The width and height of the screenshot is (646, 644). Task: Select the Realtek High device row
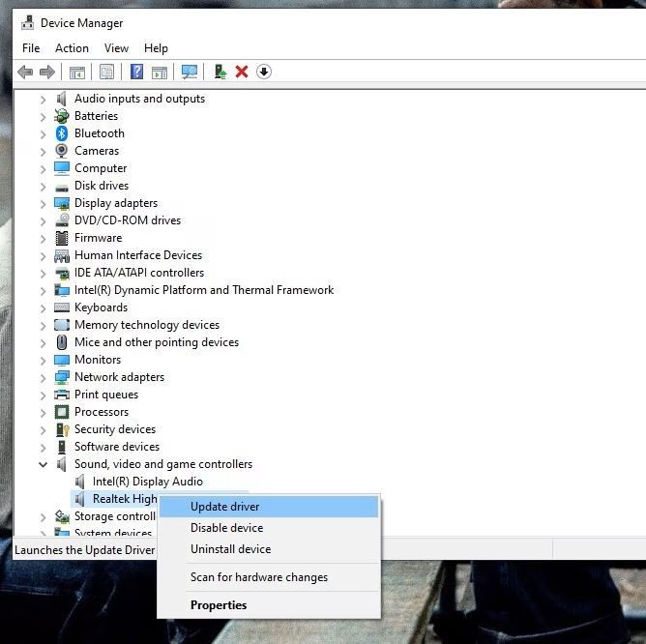point(114,499)
